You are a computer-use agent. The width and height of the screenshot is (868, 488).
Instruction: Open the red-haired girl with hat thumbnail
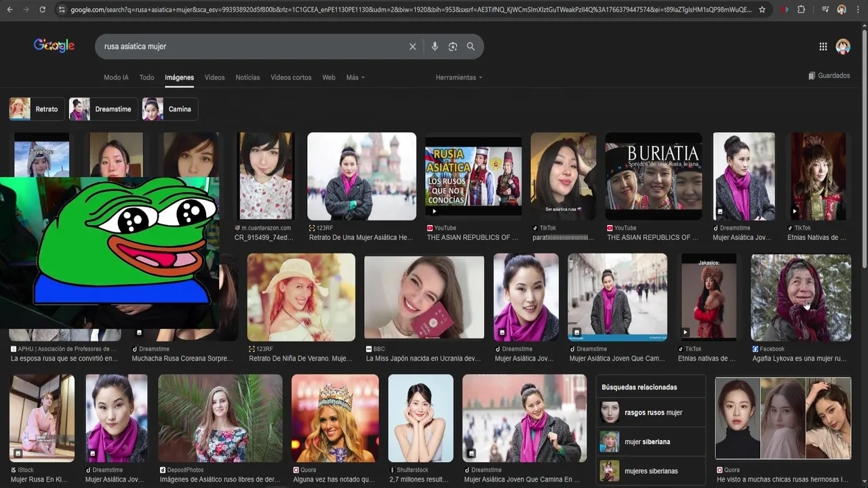pyautogui.click(x=301, y=297)
